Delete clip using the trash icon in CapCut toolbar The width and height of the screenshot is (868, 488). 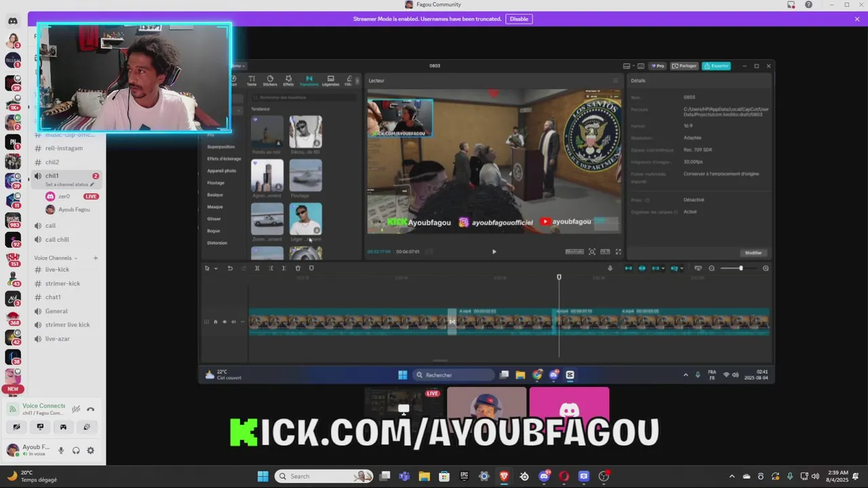tap(298, 268)
